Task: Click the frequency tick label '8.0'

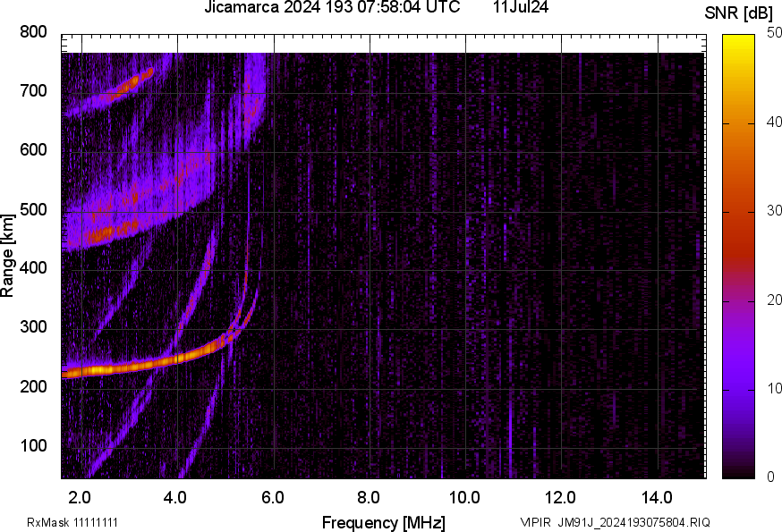Action: (x=369, y=498)
